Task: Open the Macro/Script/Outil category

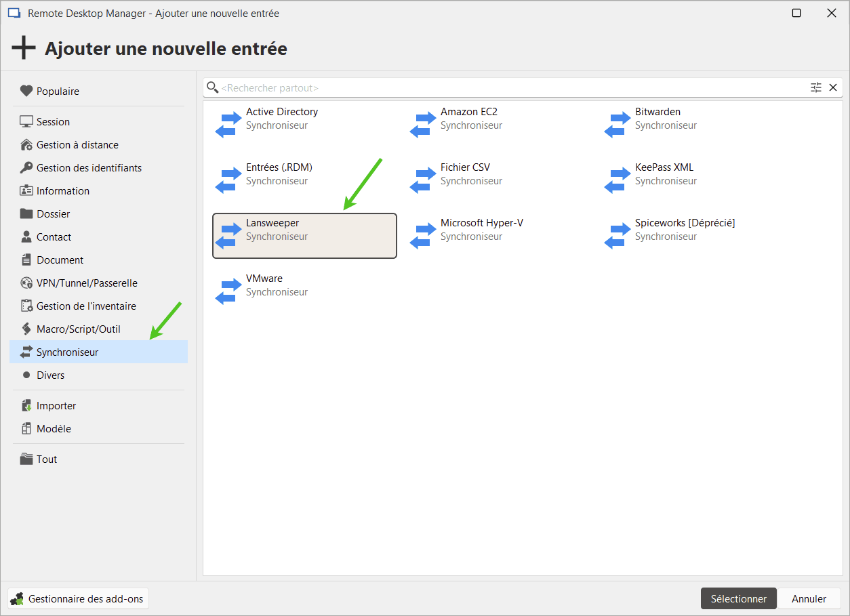Action: (x=78, y=329)
